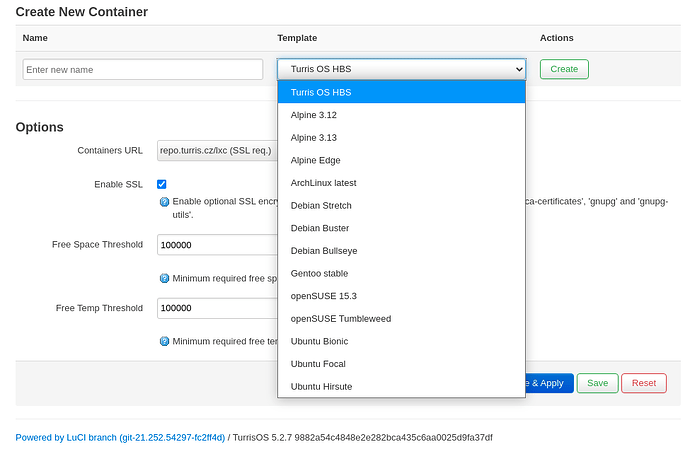Click the blue Save & Apply button

pyautogui.click(x=550, y=383)
